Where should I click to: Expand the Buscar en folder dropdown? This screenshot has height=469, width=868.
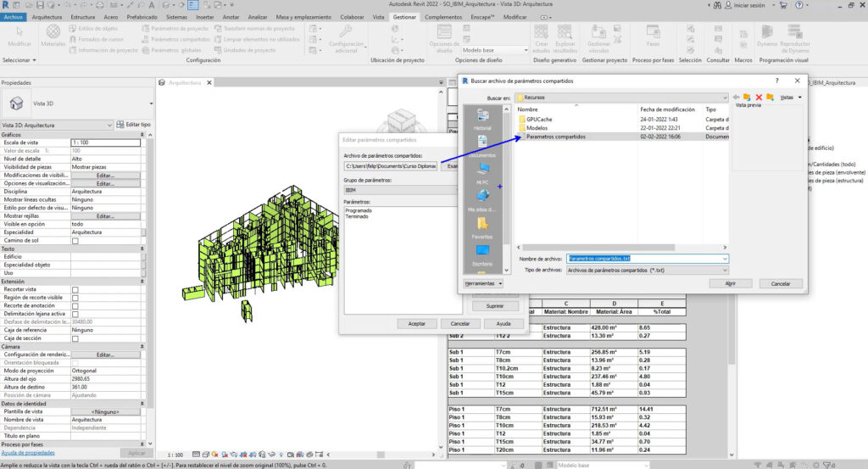tap(723, 98)
